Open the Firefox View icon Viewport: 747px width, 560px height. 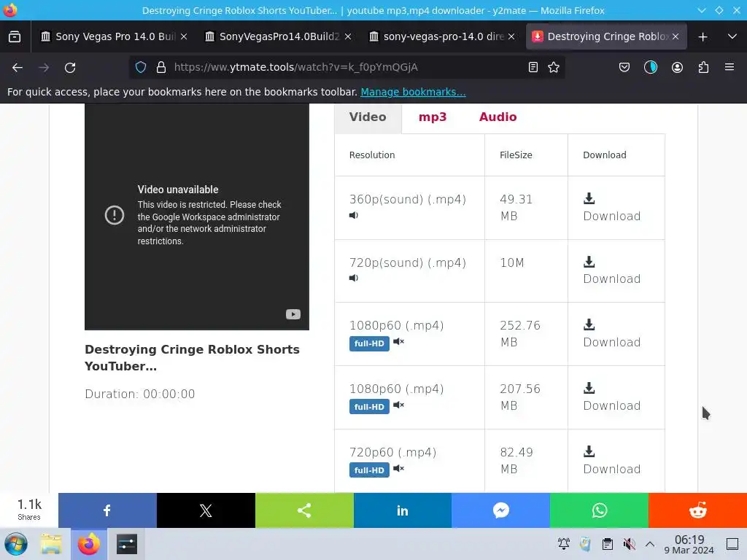tap(15, 36)
